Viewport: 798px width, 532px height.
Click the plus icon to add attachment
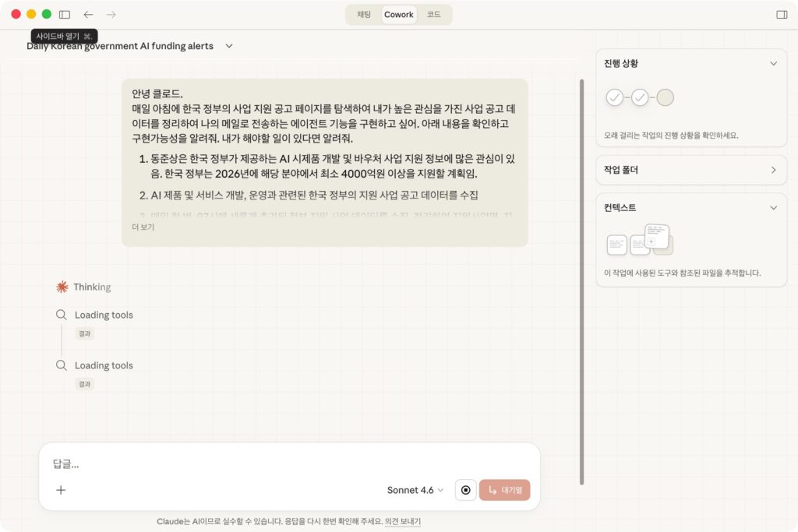point(61,490)
